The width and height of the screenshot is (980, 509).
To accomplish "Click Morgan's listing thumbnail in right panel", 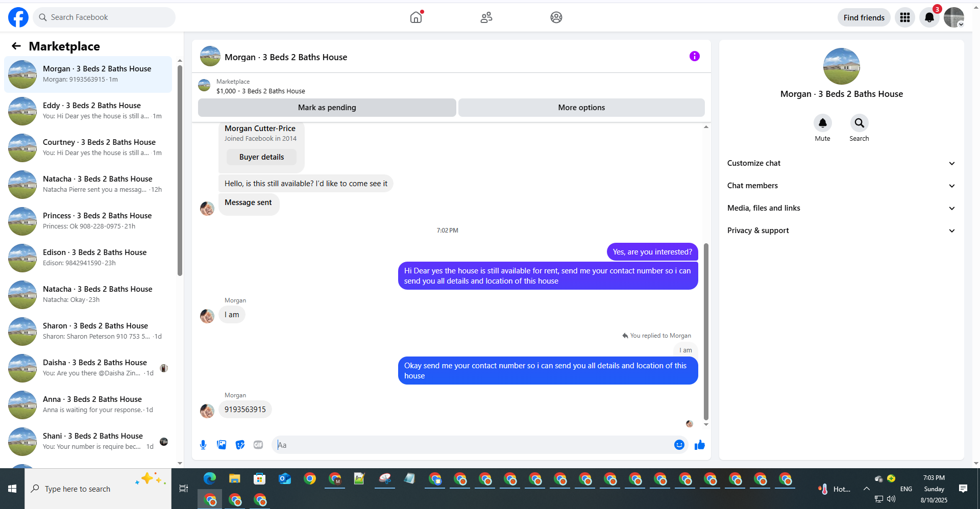I will pyautogui.click(x=841, y=66).
